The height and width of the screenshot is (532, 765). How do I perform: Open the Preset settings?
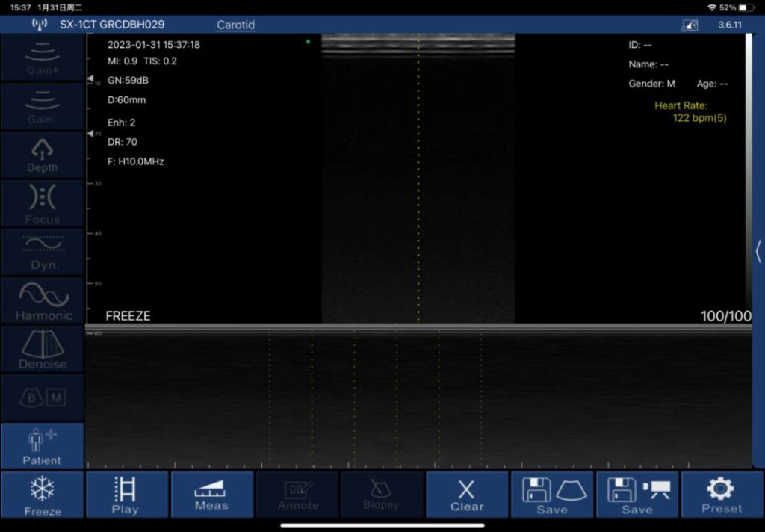[722, 495]
